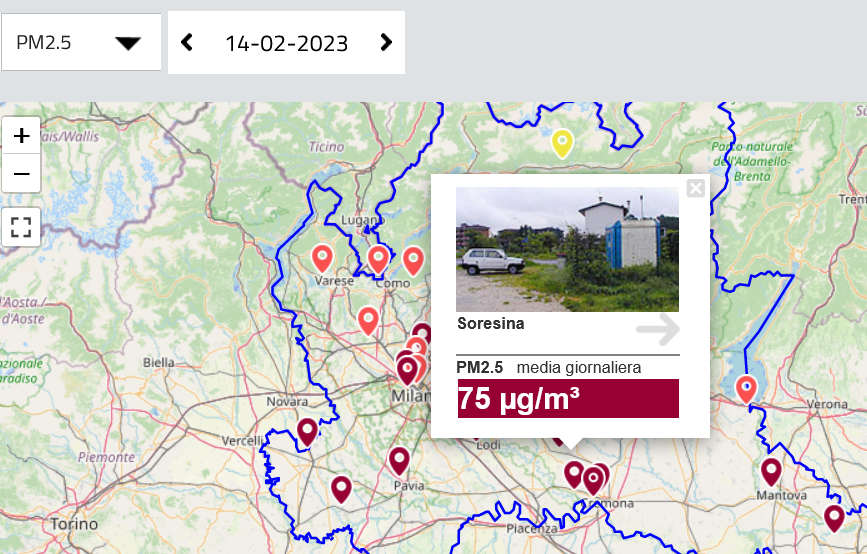Select the dark red marker southeast of Mantova
Image resolution: width=867 pixels, height=554 pixels.
coord(834,519)
